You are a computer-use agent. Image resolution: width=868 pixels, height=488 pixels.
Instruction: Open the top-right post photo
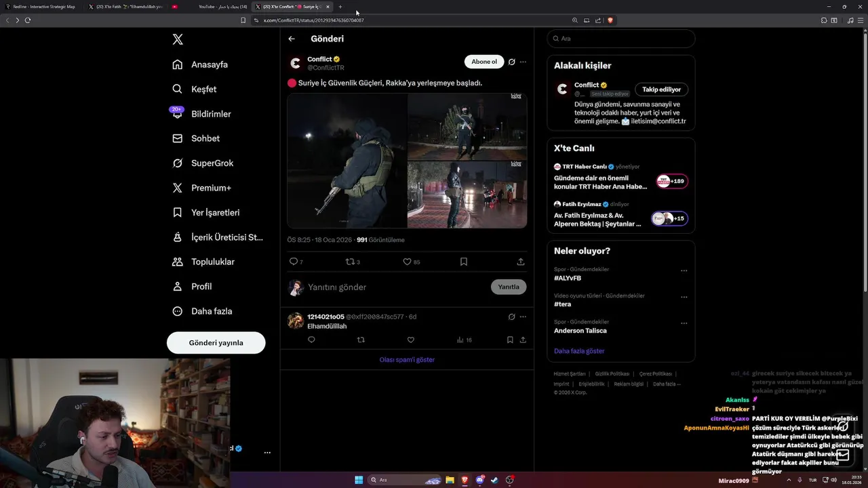coord(467,126)
